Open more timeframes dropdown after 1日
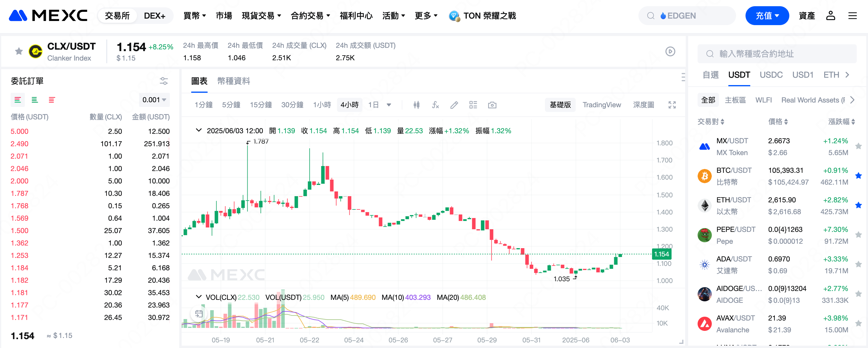 click(x=389, y=105)
